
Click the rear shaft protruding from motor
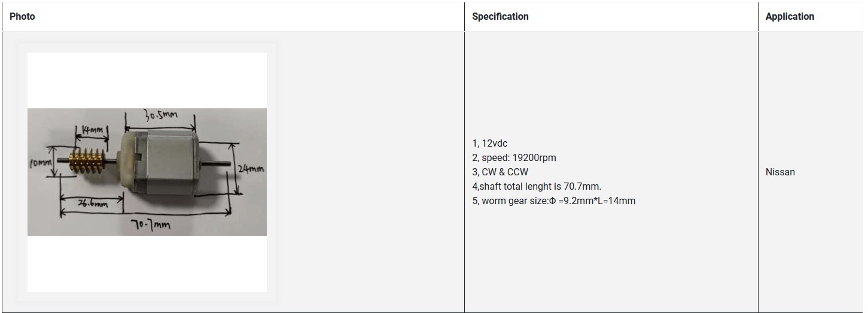coord(221,163)
